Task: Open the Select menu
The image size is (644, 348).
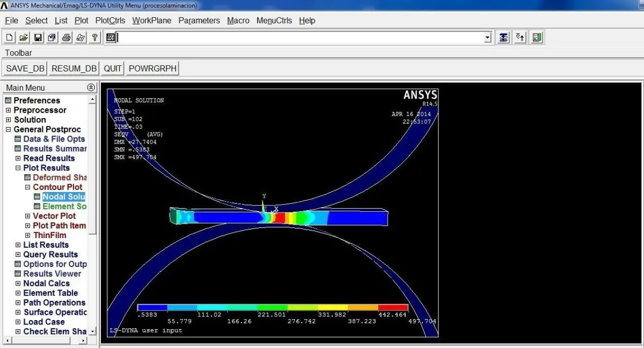Action: point(36,20)
